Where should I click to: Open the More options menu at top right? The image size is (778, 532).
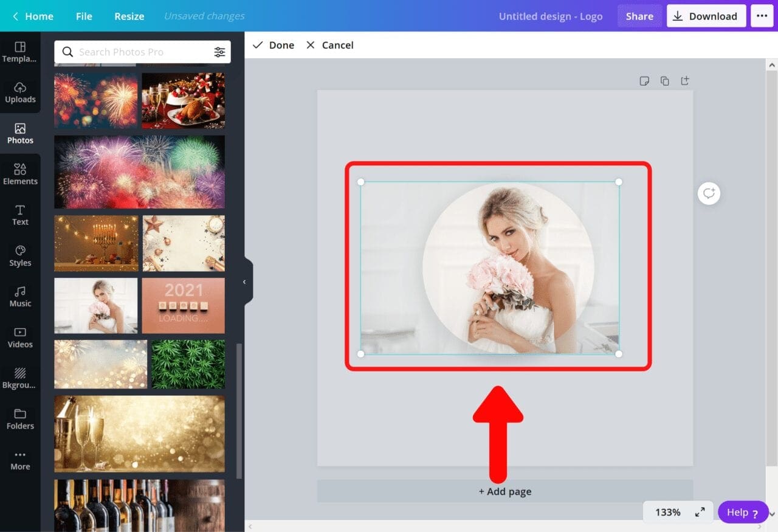tap(762, 16)
